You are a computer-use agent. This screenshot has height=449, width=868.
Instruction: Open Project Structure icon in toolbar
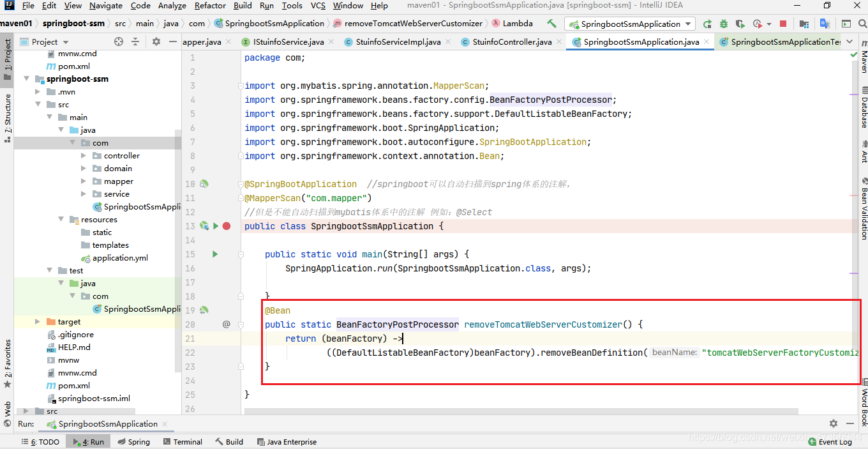point(805,24)
